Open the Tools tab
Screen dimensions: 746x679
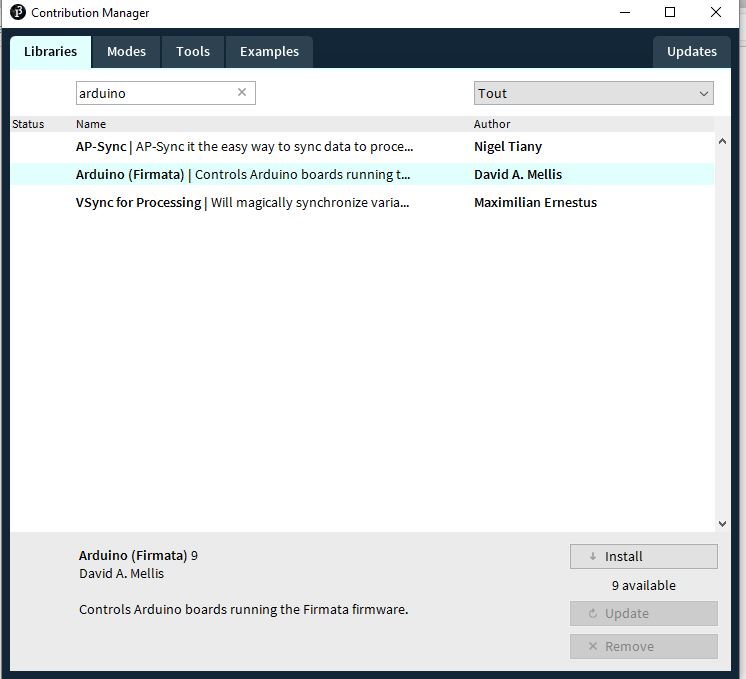[x=193, y=51]
